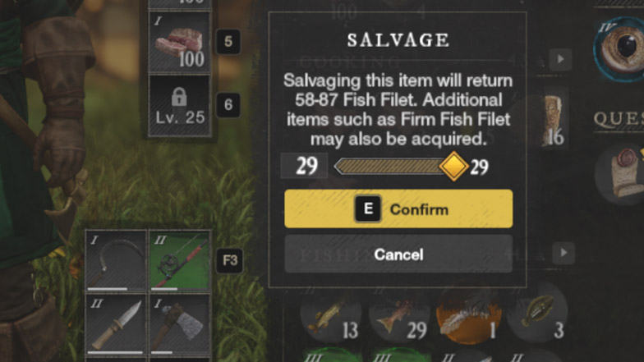This screenshot has width=644, height=362.
Task: Select the flat fish stack showing 3
Action: click(x=537, y=317)
